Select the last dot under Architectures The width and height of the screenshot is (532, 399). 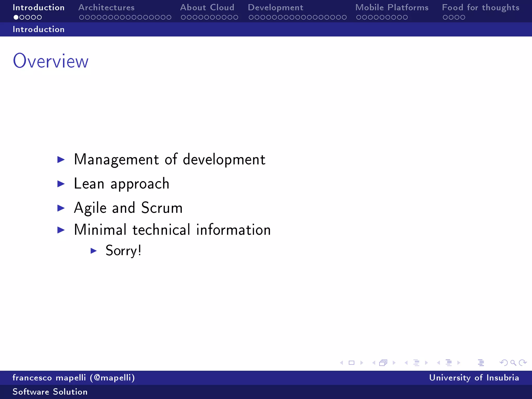(x=169, y=17)
